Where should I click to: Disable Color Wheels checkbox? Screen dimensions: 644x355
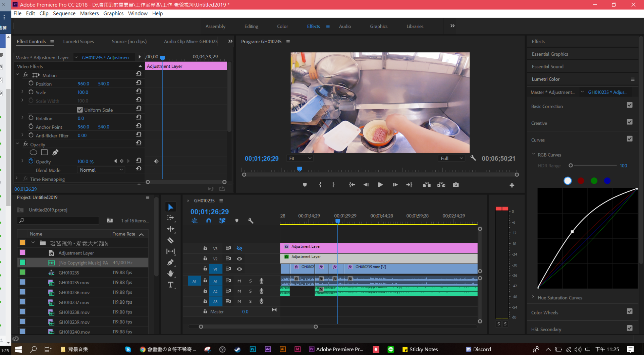pos(630,311)
